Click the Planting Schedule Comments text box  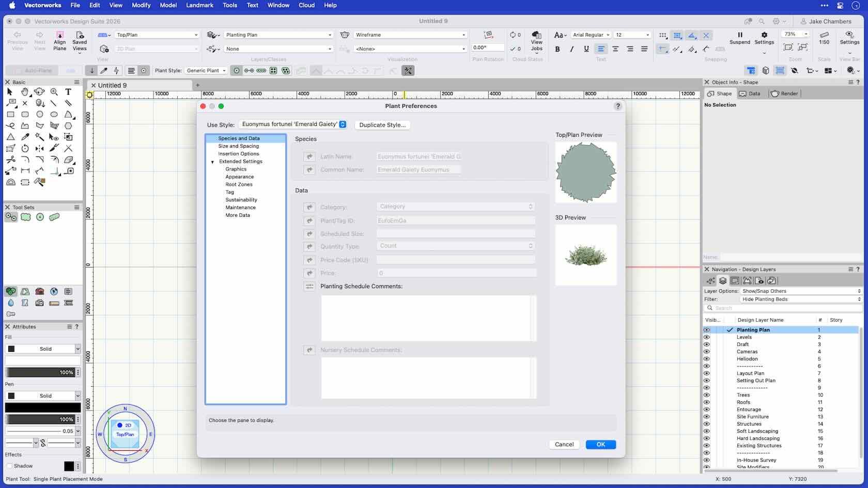[x=426, y=318]
